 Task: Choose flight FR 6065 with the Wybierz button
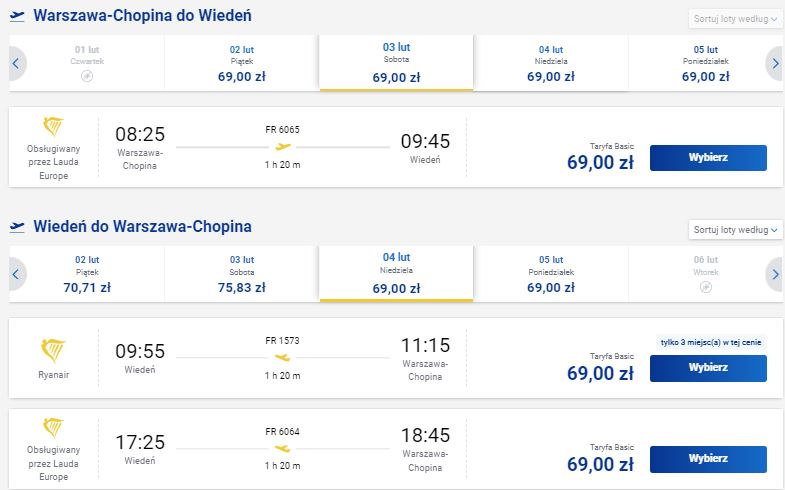[x=708, y=158]
